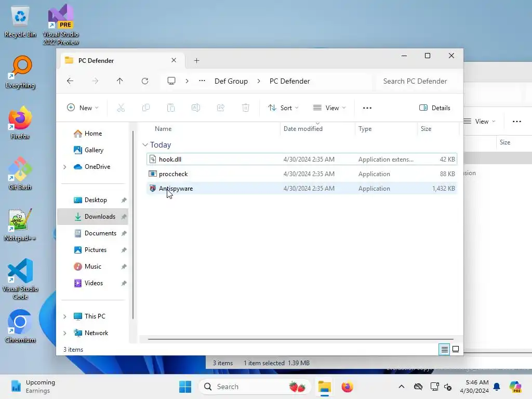The height and width of the screenshot is (399, 532).
Task: Open File Explorer from taskbar
Action: click(325, 387)
